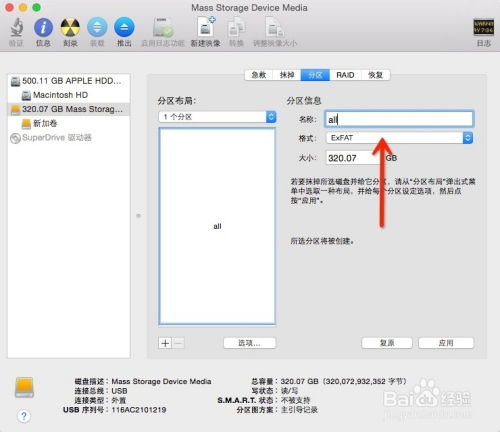This screenshot has height=432, width=500.
Task: Click the Verify (验证) microscope icon
Action: 16,27
